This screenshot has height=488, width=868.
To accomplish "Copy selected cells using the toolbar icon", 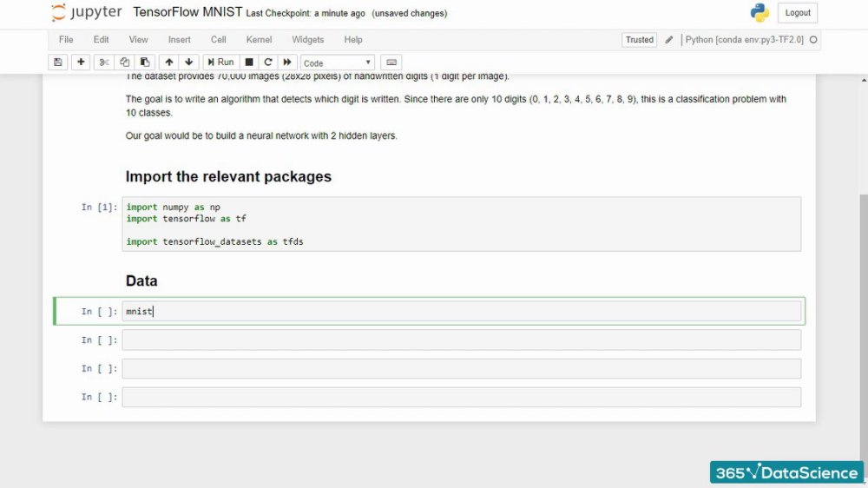I will click(x=124, y=62).
